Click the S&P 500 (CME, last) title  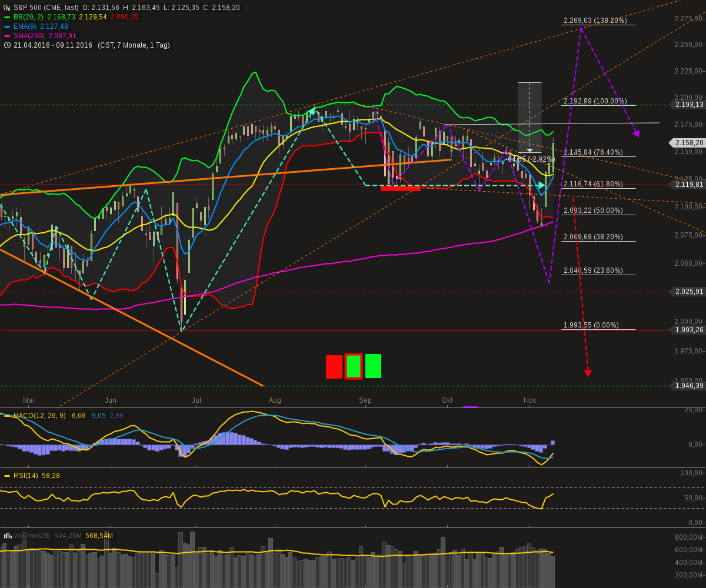pyautogui.click(x=46, y=8)
